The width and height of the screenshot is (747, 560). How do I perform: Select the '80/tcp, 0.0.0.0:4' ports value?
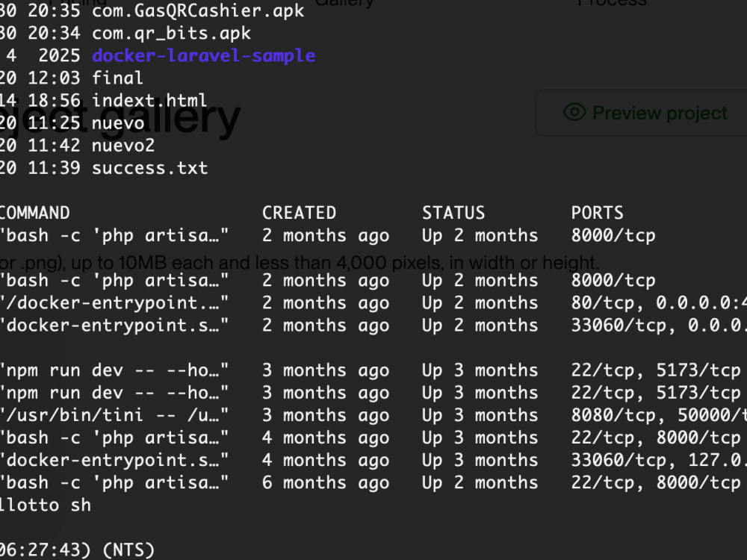click(x=659, y=303)
